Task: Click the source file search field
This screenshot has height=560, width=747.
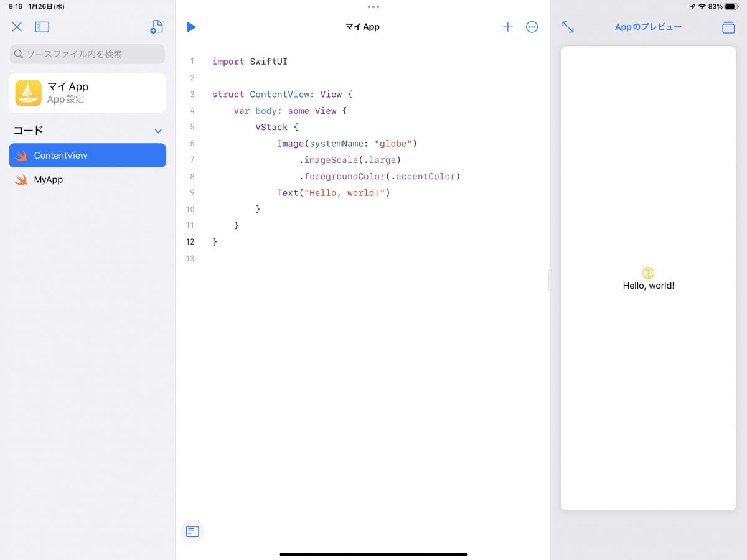Action: pos(87,54)
